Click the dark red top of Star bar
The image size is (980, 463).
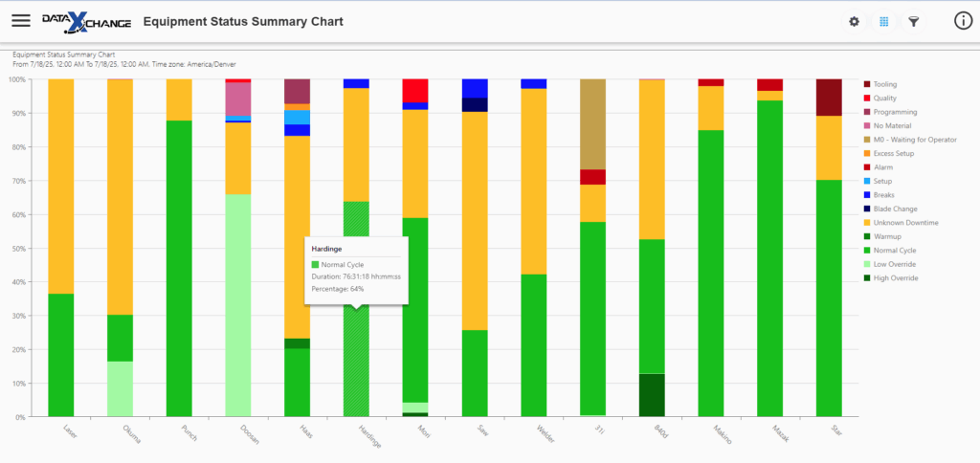[828, 97]
